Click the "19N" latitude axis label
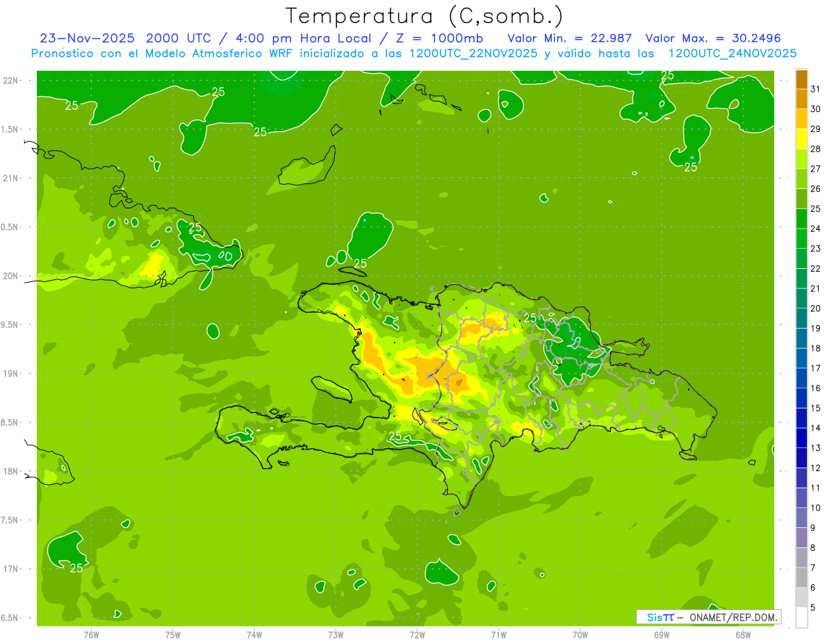Screen dimensions: 834x644 coord(11,374)
